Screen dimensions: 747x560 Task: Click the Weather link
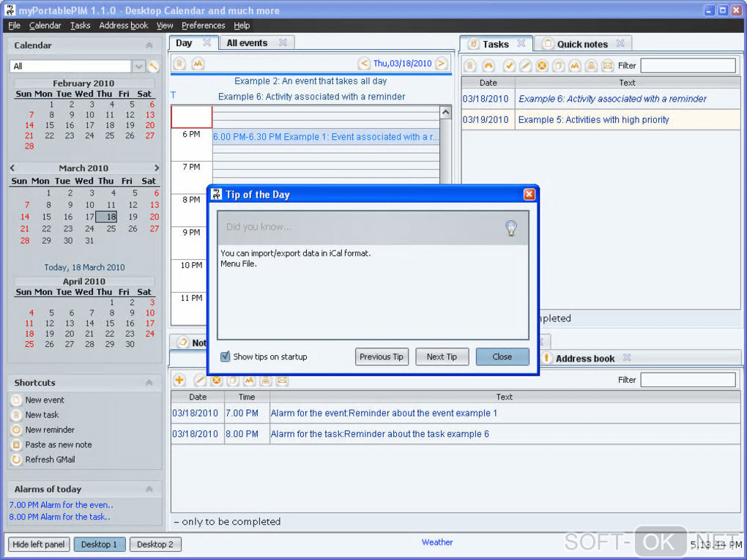pyautogui.click(x=437, y=542)
